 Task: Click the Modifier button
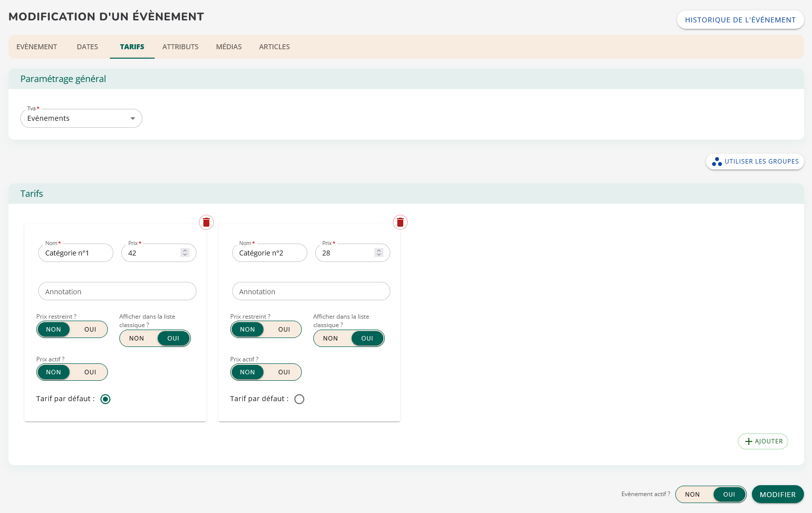point(778,495)
